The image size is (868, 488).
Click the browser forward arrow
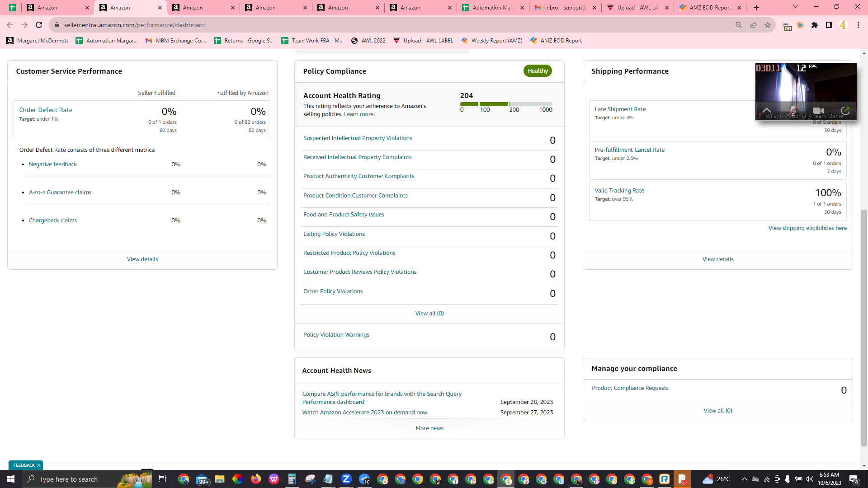[x=24, y=25]
